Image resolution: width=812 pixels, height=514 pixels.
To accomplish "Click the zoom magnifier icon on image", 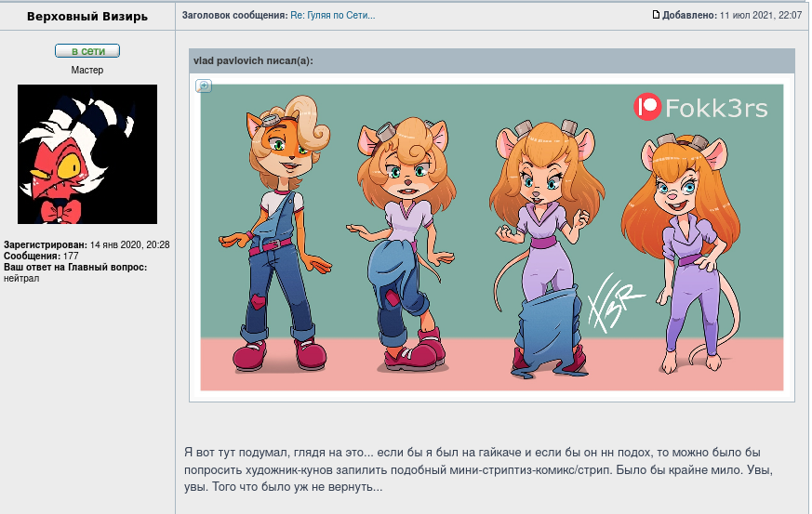I will coord(204,86).
